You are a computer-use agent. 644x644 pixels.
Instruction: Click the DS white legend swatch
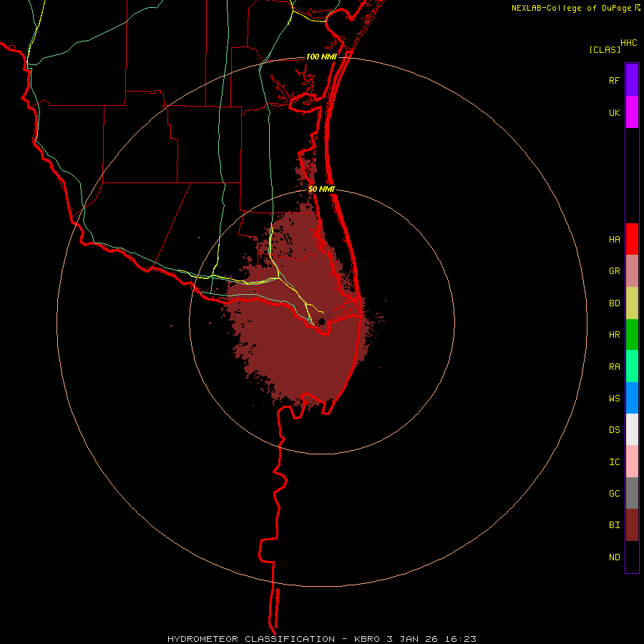pyautogui.click(x=632, y=429)
